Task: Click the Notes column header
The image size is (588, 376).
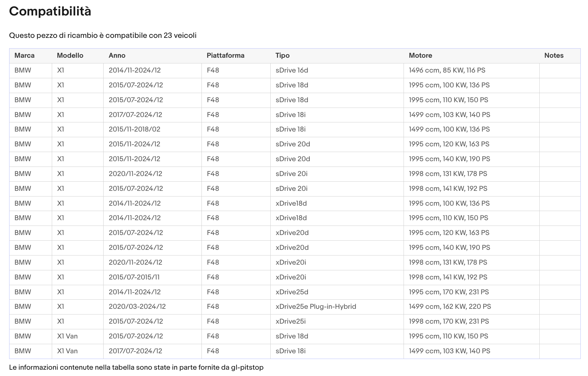Action: 554,56
